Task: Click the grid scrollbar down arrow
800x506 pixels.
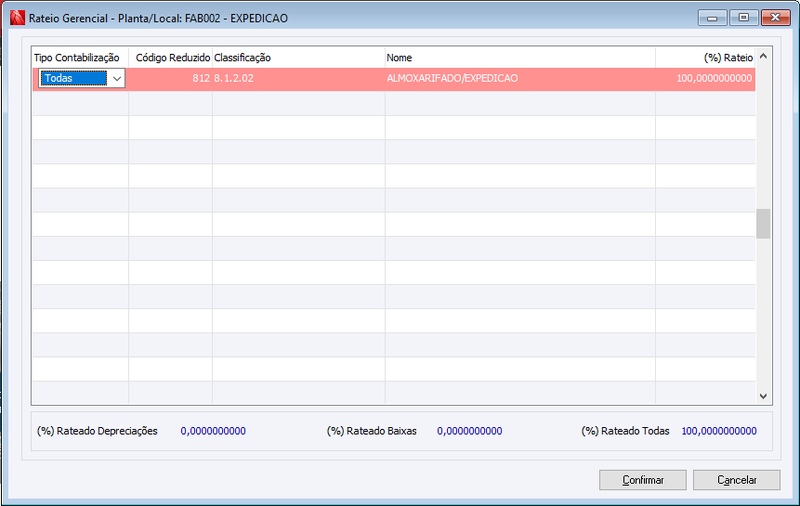Action: pos(763,396)
